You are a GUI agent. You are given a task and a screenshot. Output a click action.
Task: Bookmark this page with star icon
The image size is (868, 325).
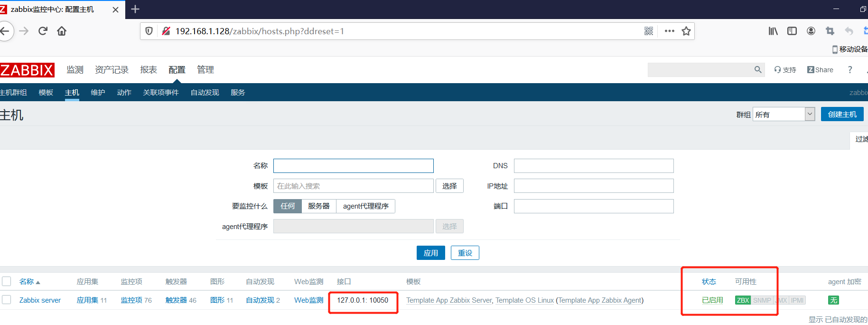pos(686,31)
